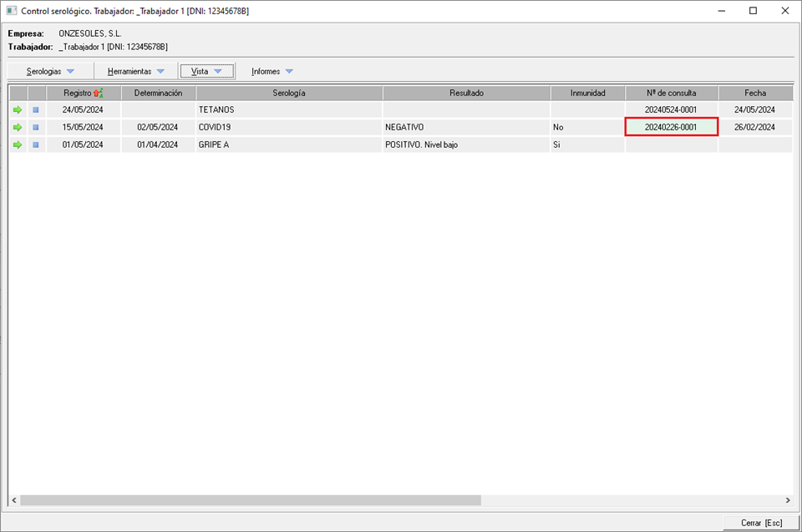Click the blue square on the COVID19 row

36,127
